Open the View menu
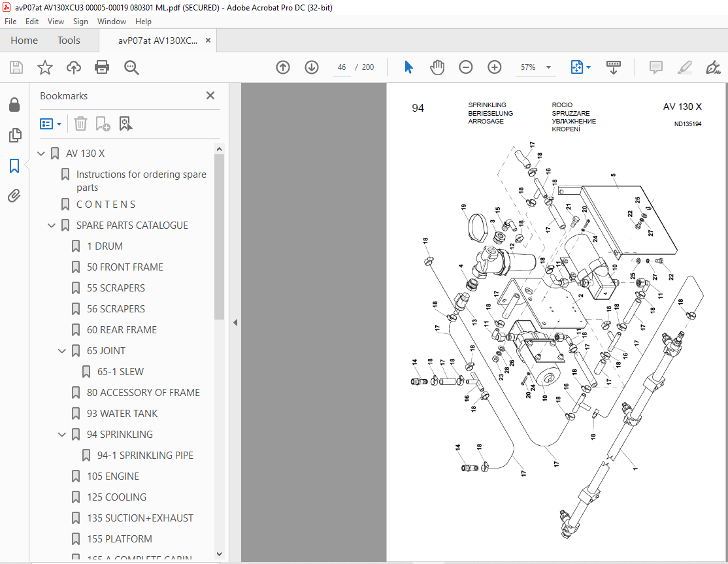728x564 pixels. (56, 22)
